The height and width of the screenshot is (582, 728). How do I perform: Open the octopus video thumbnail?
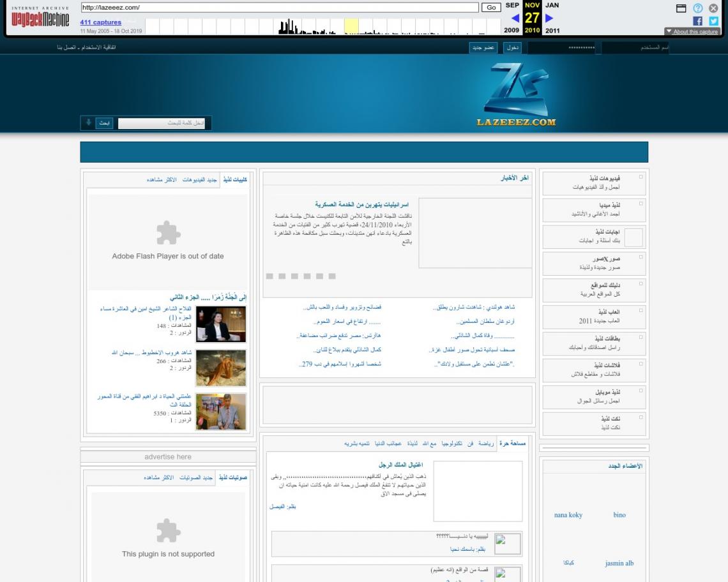pyautogui.click(x=221, y=368)
